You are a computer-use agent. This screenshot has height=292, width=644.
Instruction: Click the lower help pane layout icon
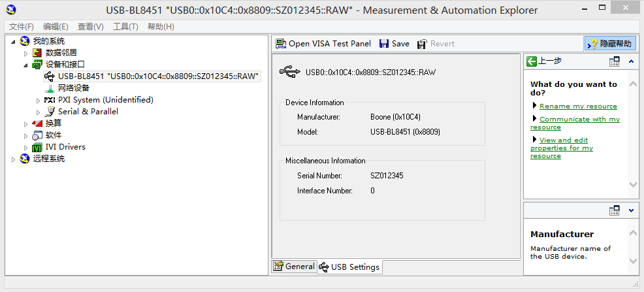point(615,211)
